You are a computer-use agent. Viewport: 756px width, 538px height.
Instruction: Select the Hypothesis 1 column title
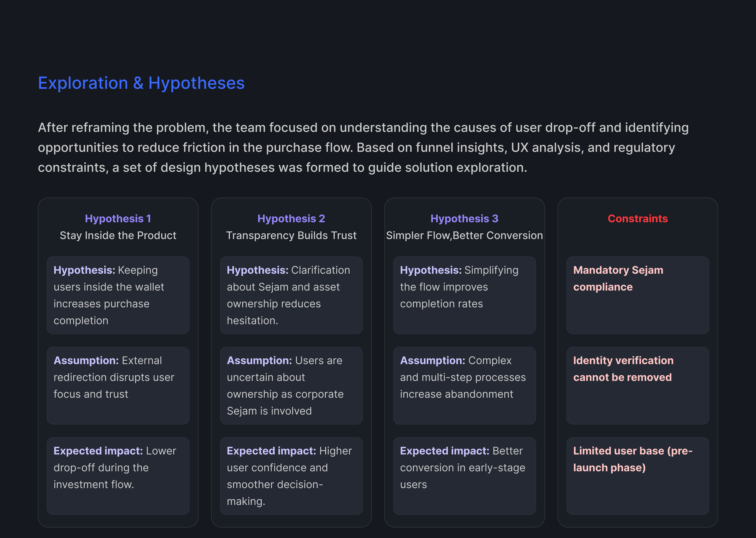[x=118, y=219]
